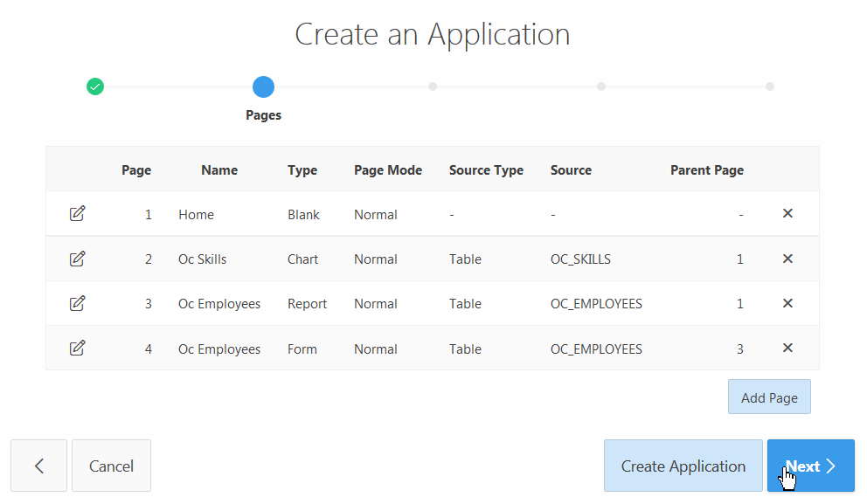Proceed by clicking the Next button
Viewport: 867px width, 504px height.
810,466
